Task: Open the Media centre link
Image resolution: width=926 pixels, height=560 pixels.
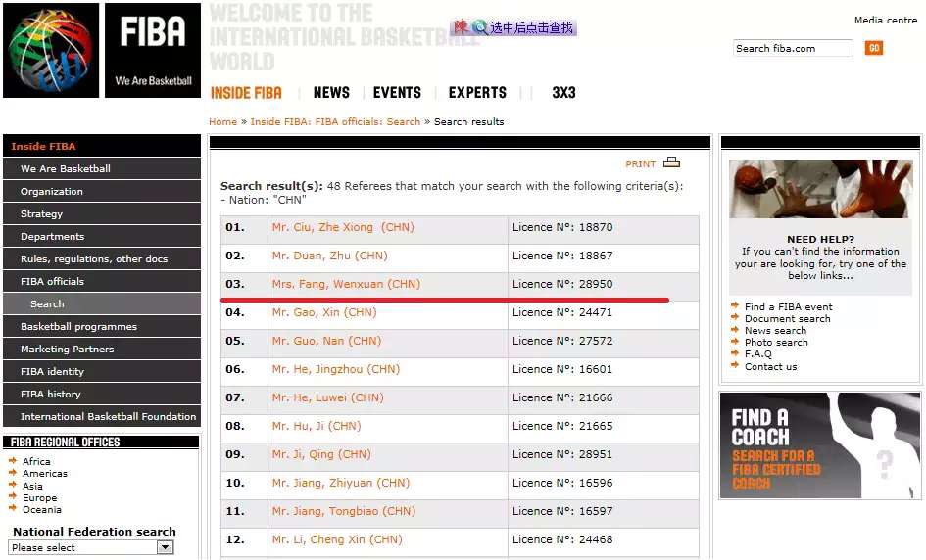Action: pyautogui.click(x=885, y=21)
